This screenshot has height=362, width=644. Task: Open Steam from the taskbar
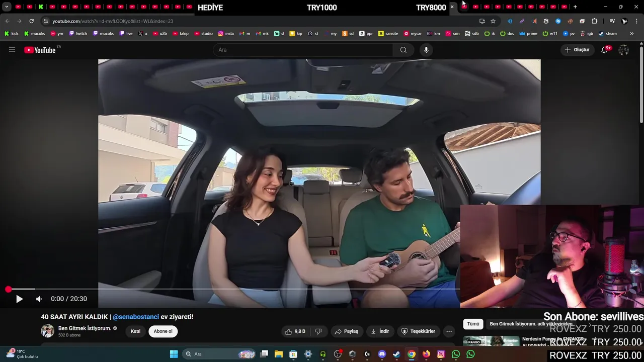tap(396, 354)
